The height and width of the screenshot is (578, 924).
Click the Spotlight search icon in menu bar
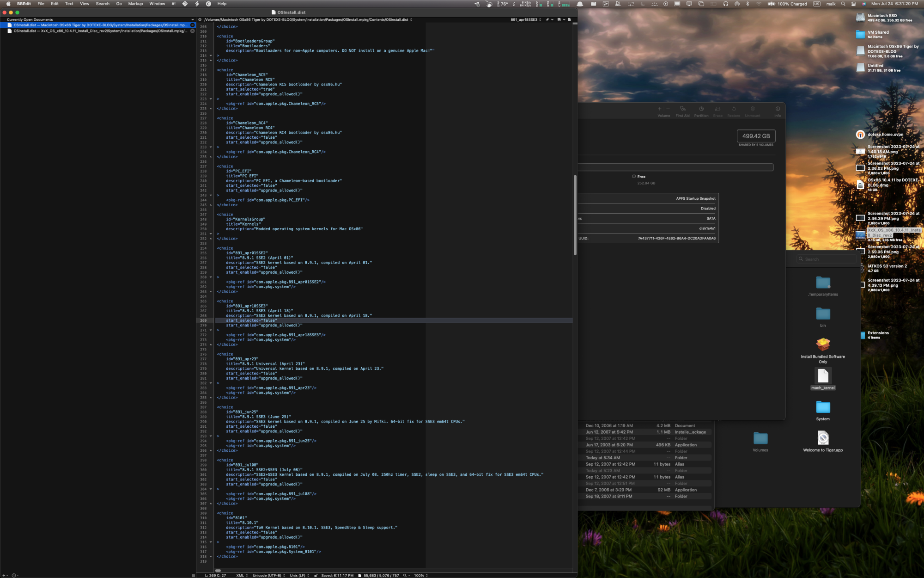pyautogui.click(x=843, y=4)
